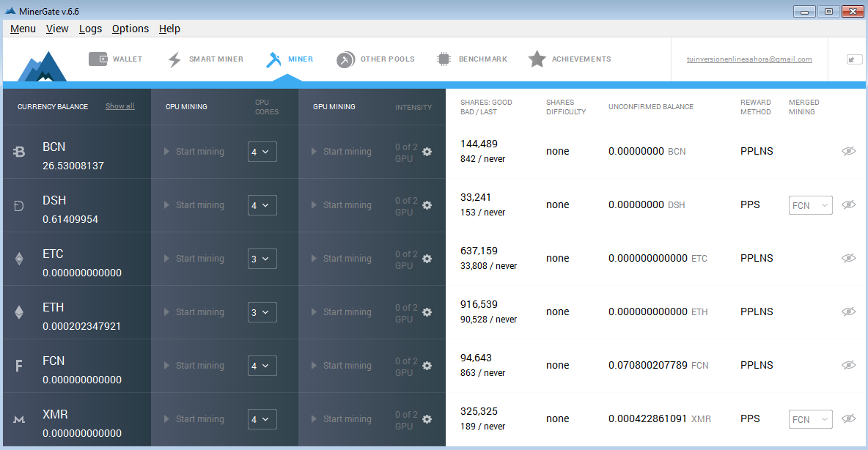The image size is (868, 450).
Task: Switch to the Benchmark tab label
Action: pos(482,59)
